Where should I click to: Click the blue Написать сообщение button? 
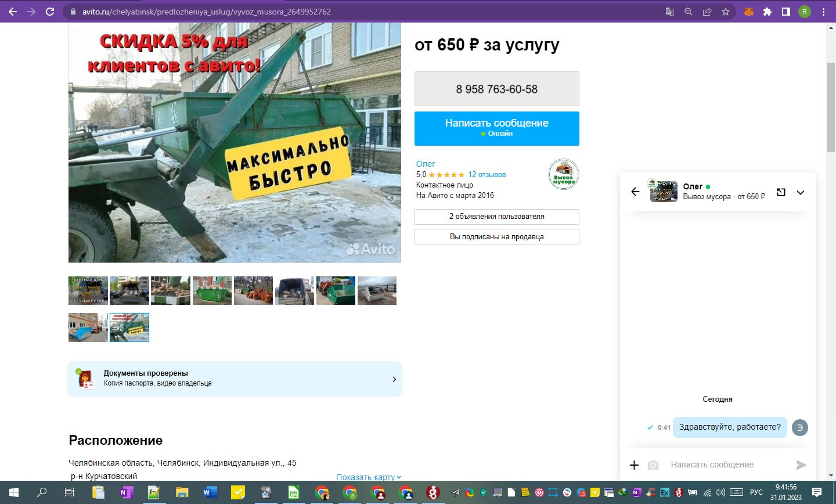tap(497, 128)
